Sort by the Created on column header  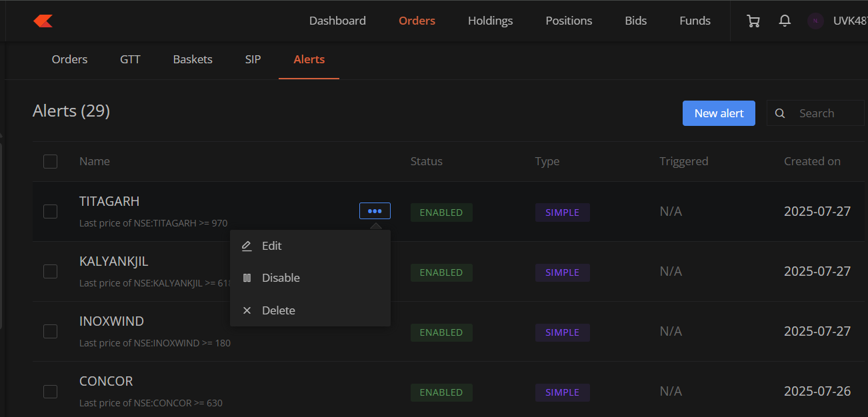point(811,161)
